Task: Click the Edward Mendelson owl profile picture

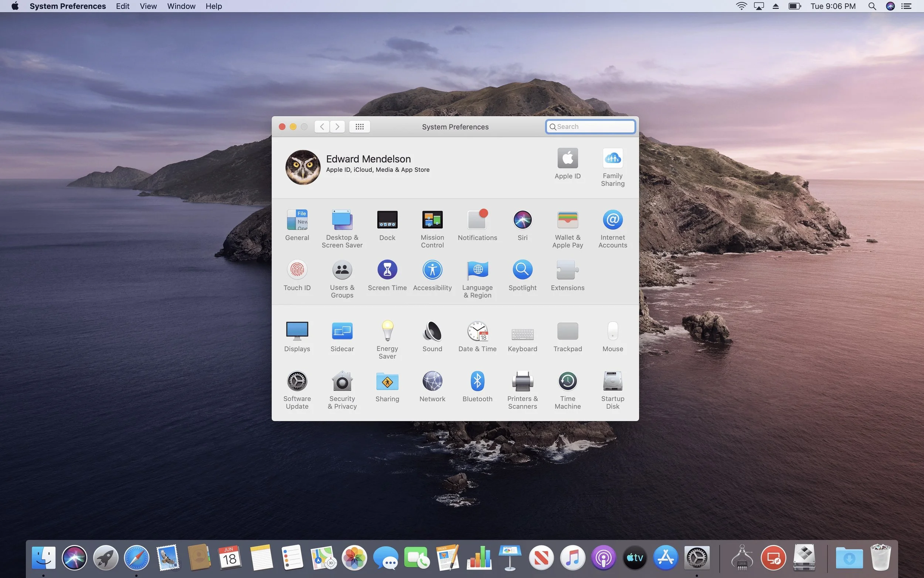Action: (x=303, y=167)
